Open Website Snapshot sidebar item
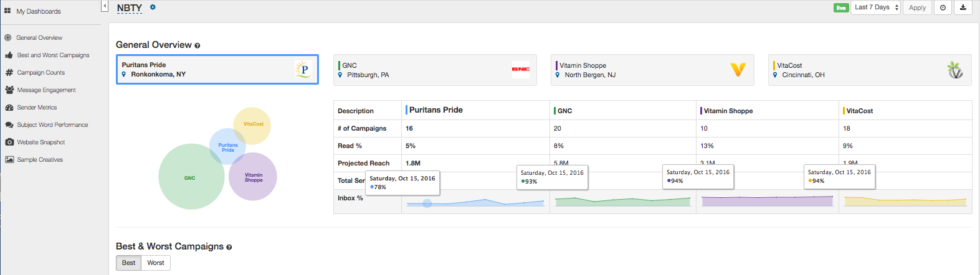The height and width of the screenshot is (275, 980). click(41, 142)
